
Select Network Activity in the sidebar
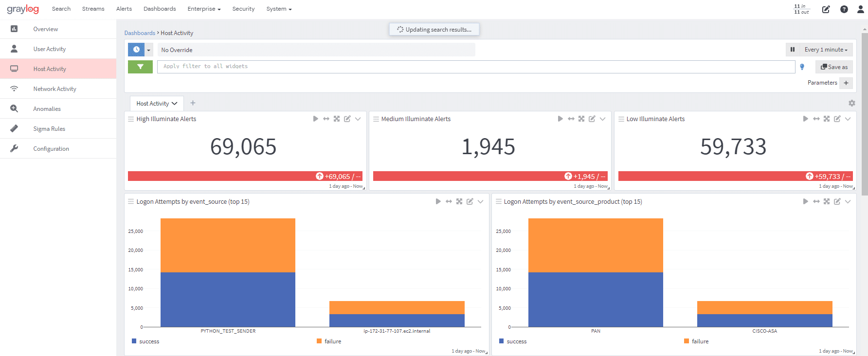(x=54, y=89)
